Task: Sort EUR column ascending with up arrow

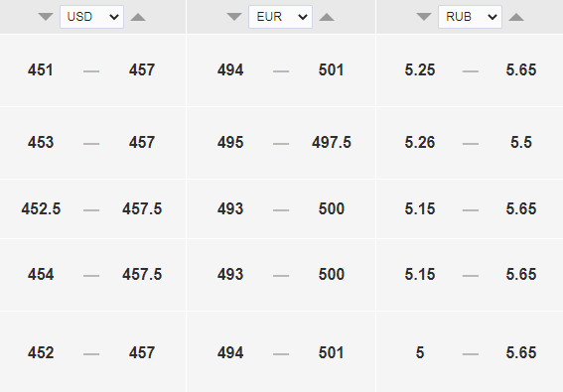Action: click(x=327, y=17)
